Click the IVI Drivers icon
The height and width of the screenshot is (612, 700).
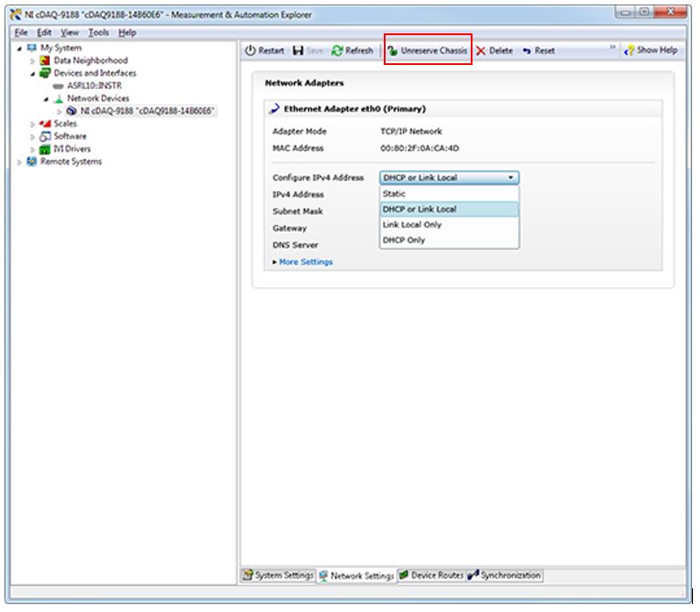tap(45, 149)
